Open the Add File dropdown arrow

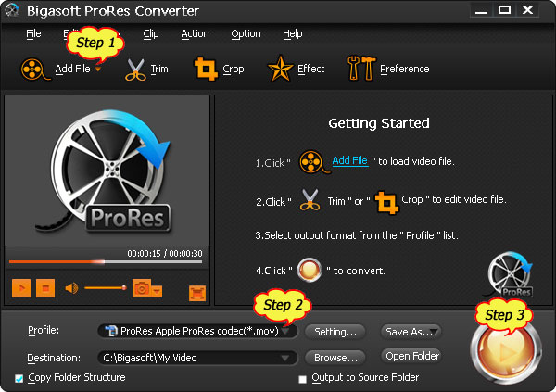click(x=98, y=70)
